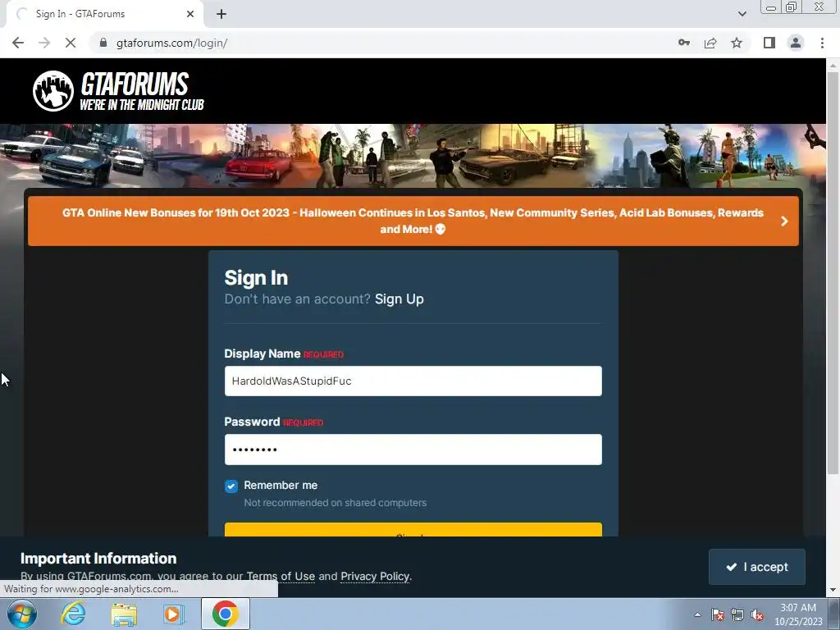Click the announcement banner right chevron
The height and width of the screenshot is (630, 840).
coord(784,221)
